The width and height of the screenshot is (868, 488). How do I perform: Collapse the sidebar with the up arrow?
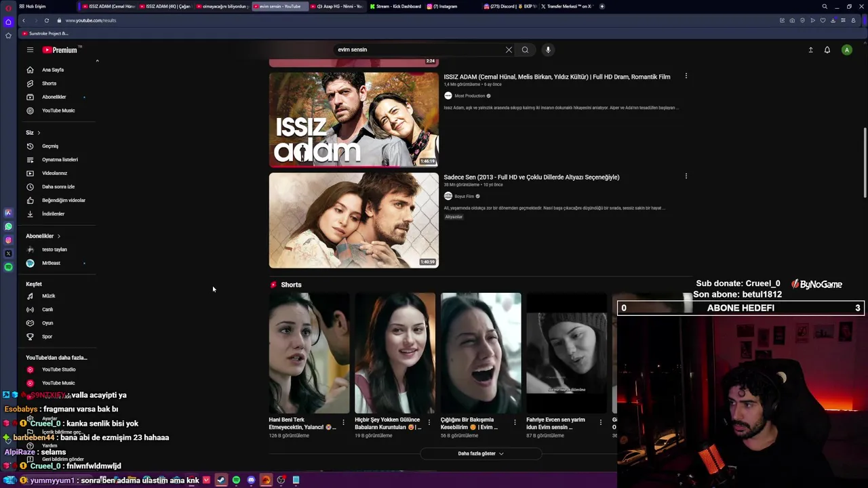[x=97, y=61]
